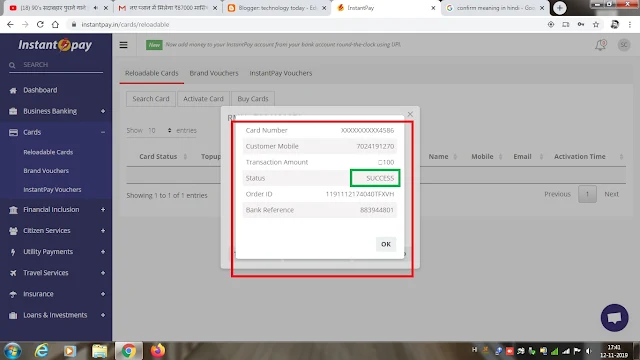Click the Travel Services airplane icon

(x=13, y=273)
